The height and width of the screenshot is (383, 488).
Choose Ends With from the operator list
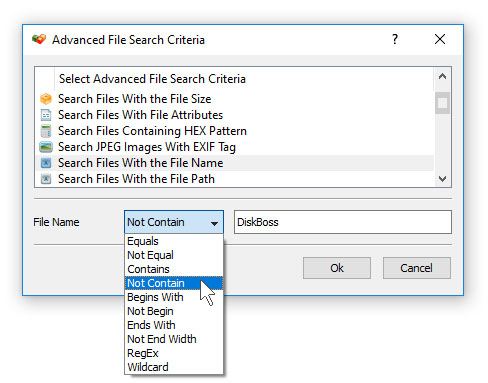click(x=174, y=325)
